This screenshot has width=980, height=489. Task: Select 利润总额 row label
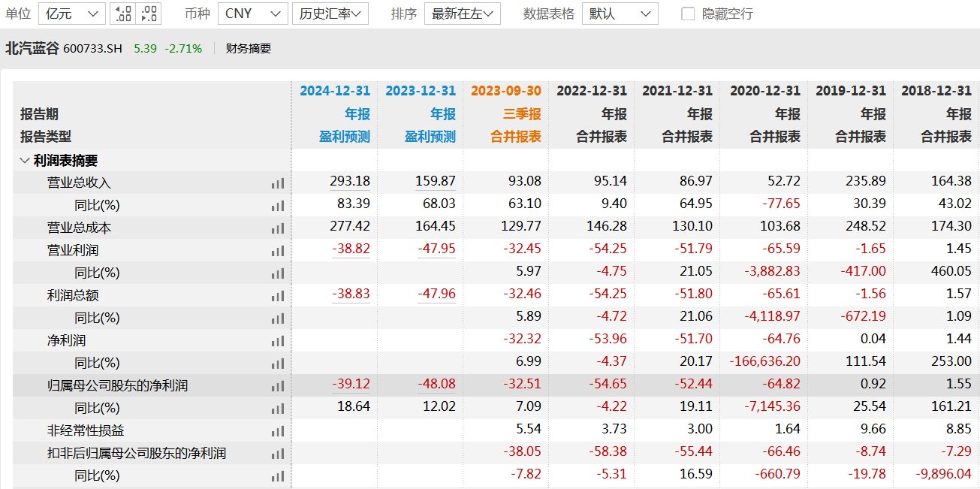73,295
